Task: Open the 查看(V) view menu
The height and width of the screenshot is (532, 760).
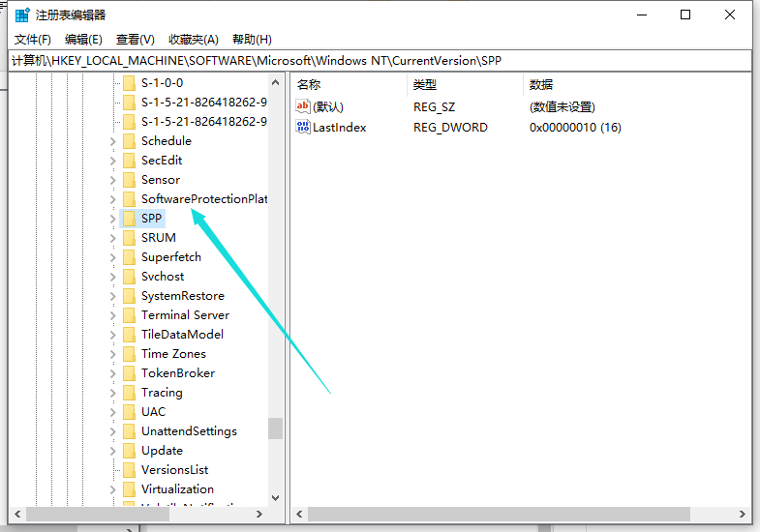Action: [x=136, y=39]
